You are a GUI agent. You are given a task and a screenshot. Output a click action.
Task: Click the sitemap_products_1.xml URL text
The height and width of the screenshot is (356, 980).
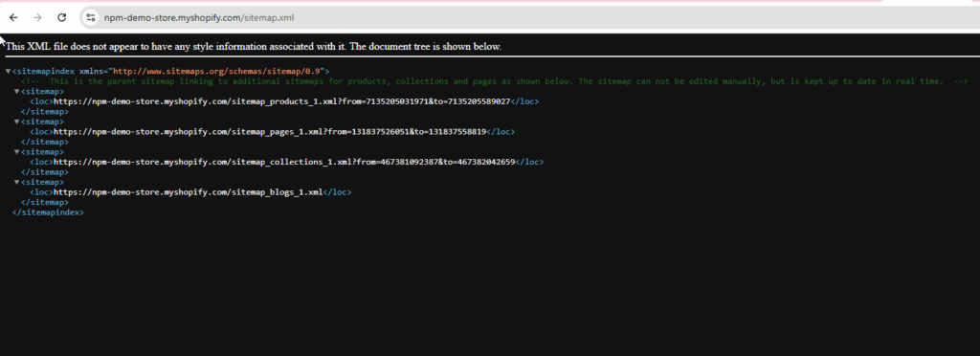(x=282, y=101)
